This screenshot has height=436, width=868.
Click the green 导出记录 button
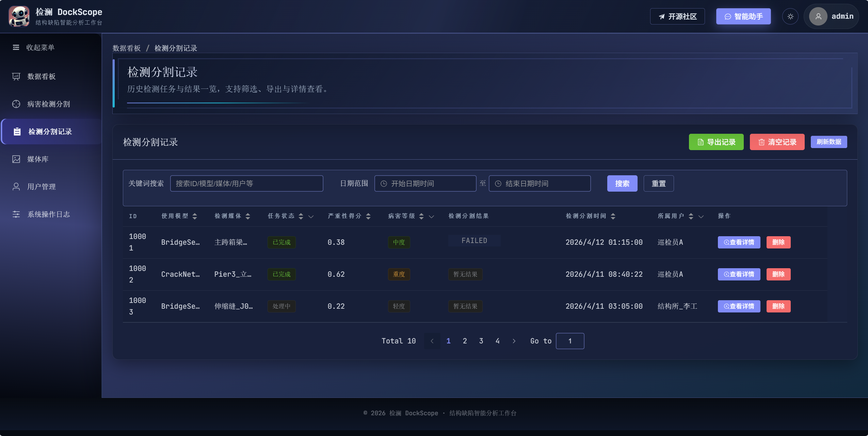pos(716,142)
